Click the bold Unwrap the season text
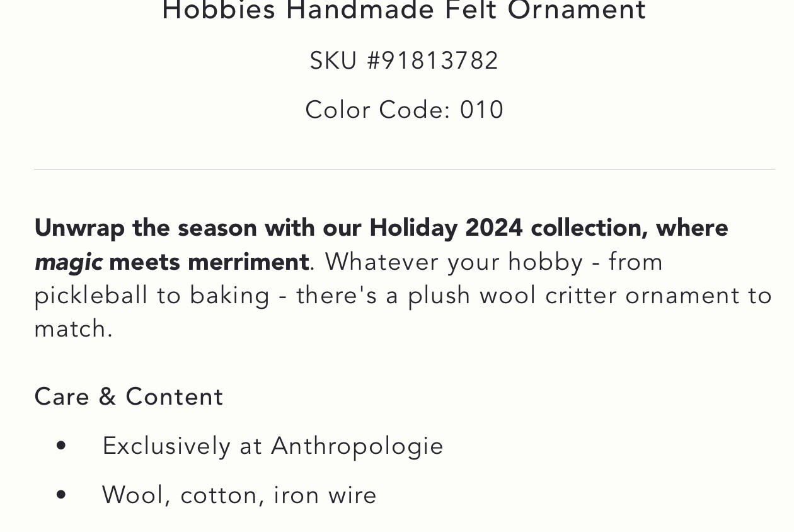This screenshot has width=794, height=532. tap(146, 228)
